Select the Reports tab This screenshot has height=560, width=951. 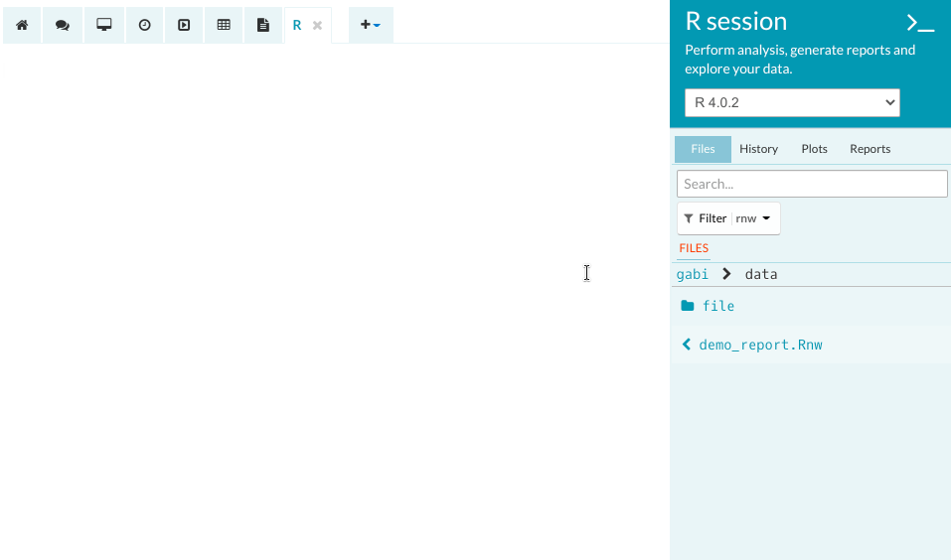[870, 149]
